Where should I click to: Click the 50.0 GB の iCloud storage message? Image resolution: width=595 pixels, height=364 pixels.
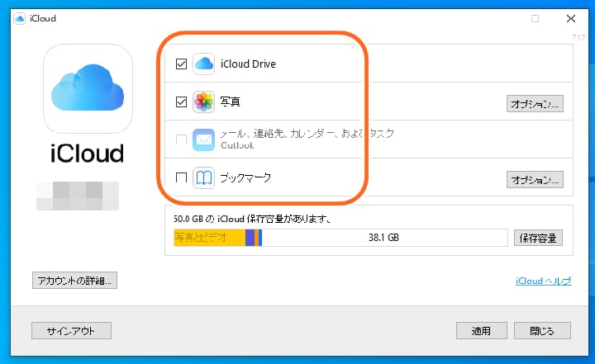[x=252, y=219]
